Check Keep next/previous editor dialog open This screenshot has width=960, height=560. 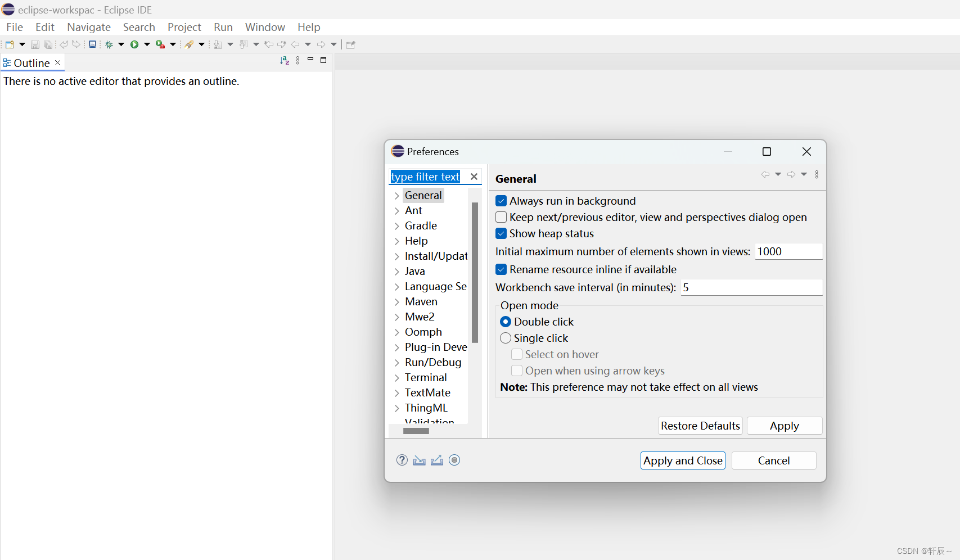[x=501, y=217]
